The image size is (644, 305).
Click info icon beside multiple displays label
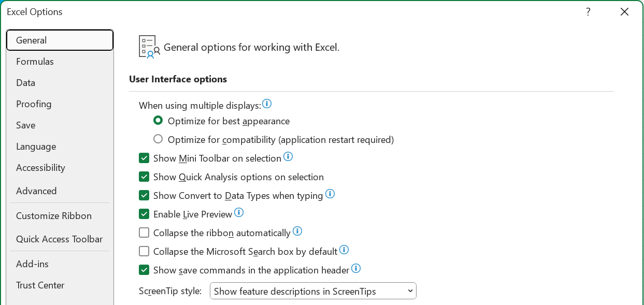point(267,104)
